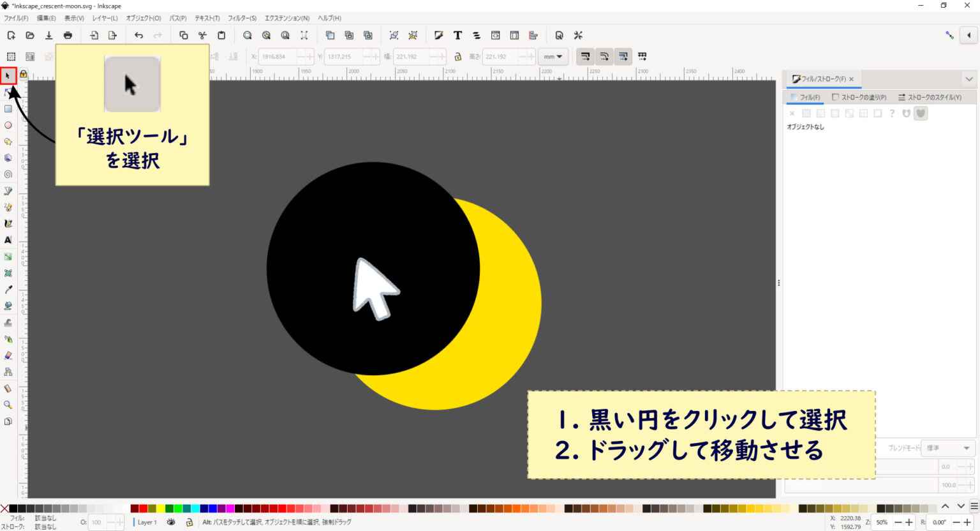Pick the yellow swatch in the palette
Viewport: 980px width, 531px height.
point(161,508)
